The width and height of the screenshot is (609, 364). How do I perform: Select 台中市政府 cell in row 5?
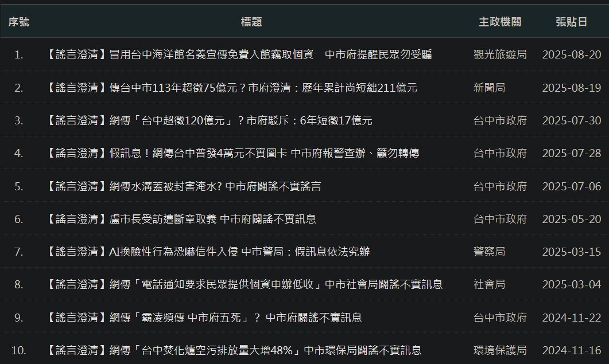coord(500,186)
